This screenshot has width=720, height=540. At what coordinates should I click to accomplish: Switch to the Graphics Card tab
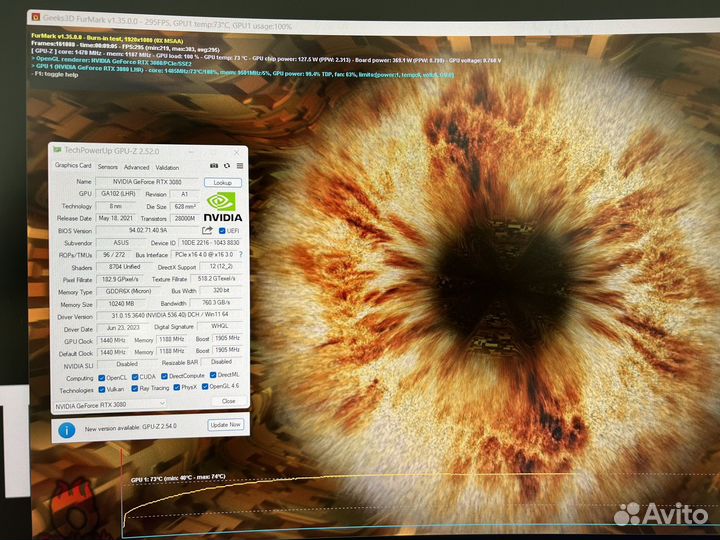point(73,165)
